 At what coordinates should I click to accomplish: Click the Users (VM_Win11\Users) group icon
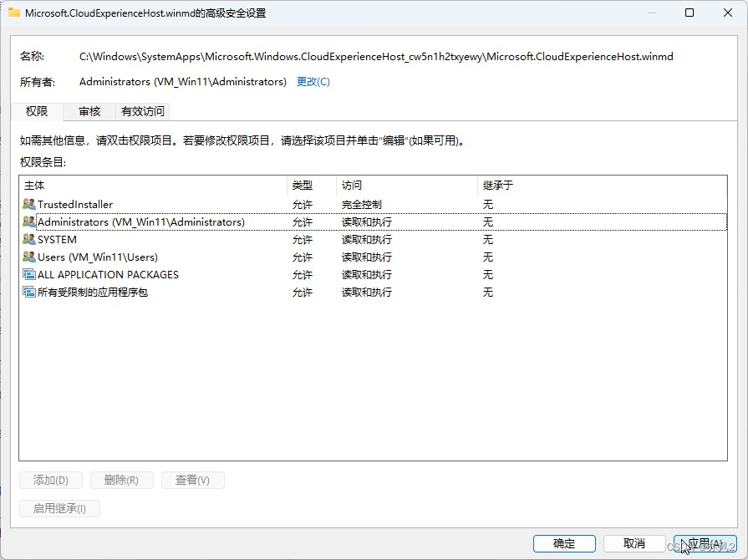pos(29,257)
